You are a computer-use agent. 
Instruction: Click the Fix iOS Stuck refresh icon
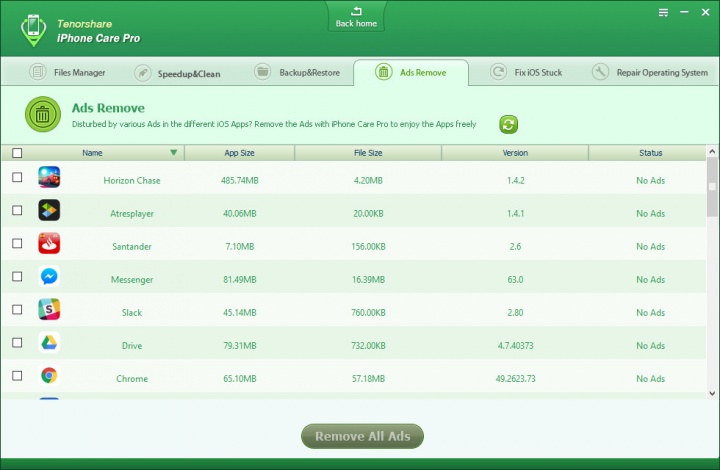(x=498, y=72)
